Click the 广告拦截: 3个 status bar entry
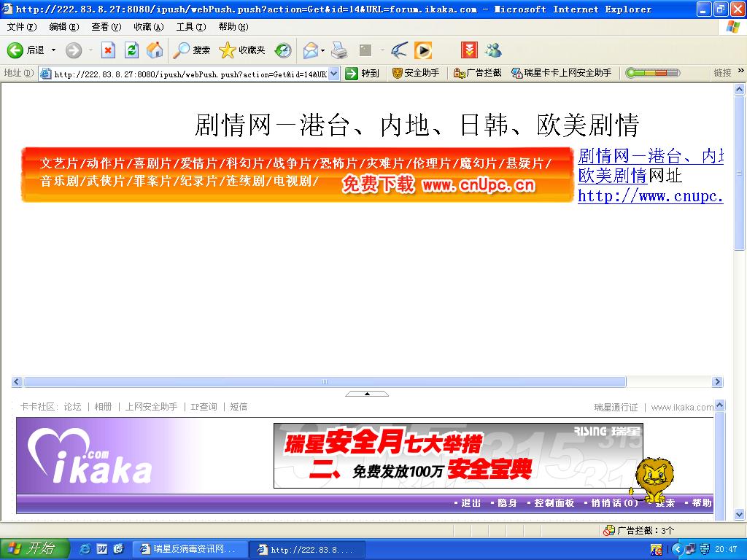This screenshot has width=747, height=560. coord(639,531)
